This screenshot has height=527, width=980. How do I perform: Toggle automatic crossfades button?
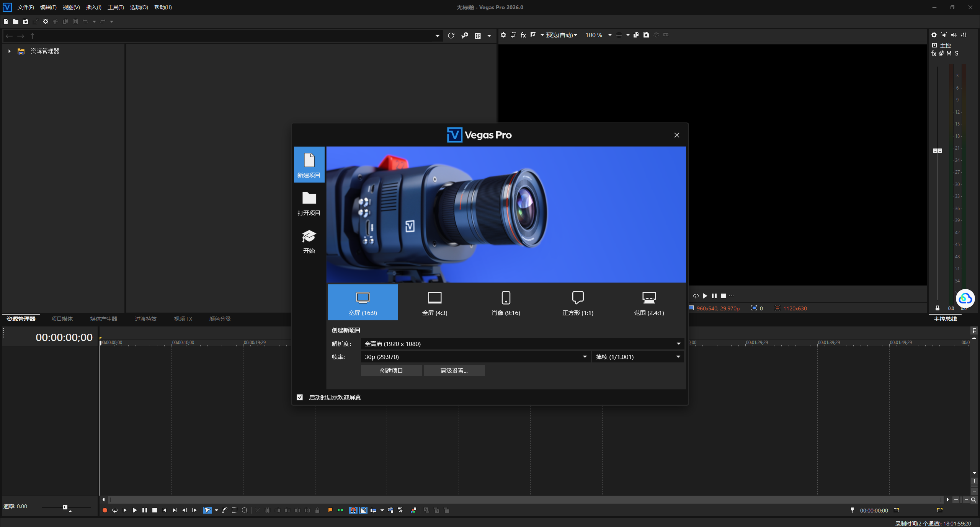[x=363, y=510]
